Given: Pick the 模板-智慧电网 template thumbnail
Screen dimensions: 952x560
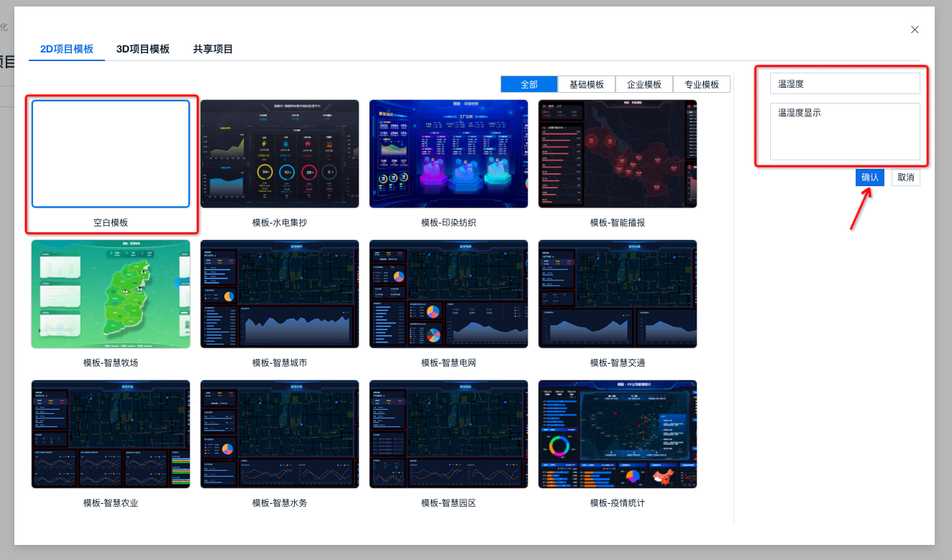Looking at the screenshot, I should [449, 294].
